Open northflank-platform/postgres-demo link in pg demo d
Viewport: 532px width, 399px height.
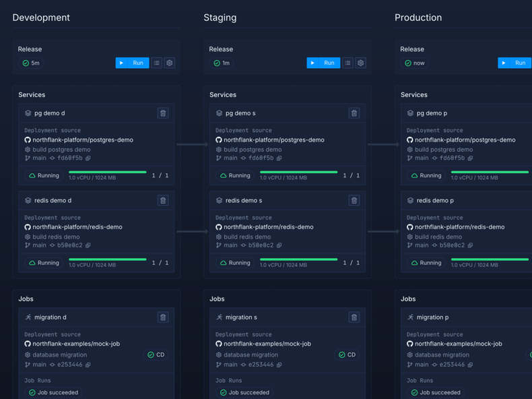83,140
